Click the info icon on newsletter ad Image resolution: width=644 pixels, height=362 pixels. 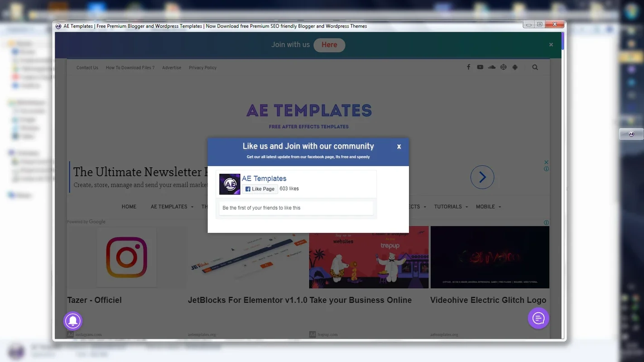click(x=546, y=169)
